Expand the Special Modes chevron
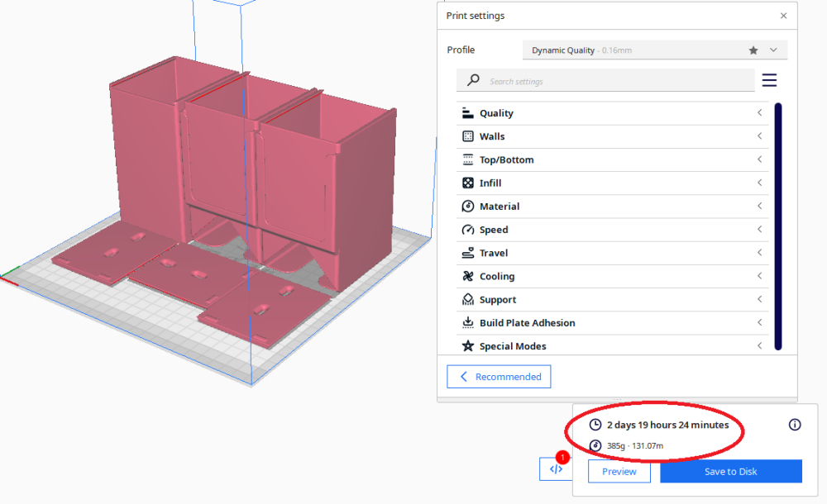 click(x=759, y=346)
